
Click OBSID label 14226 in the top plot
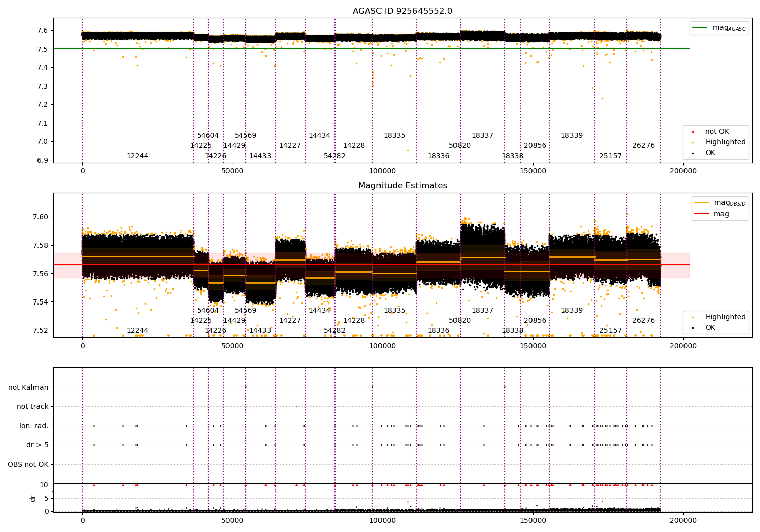point(215,156)
